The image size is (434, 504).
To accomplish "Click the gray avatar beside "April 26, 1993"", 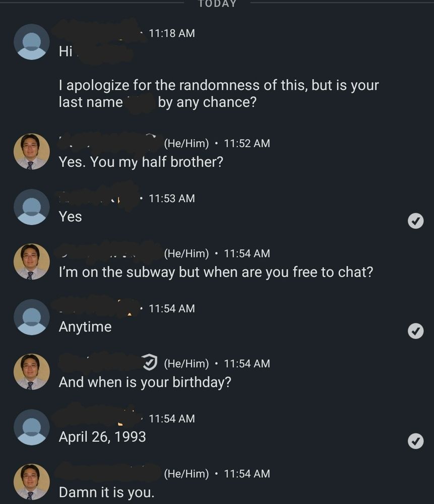I will click(32, 427).
